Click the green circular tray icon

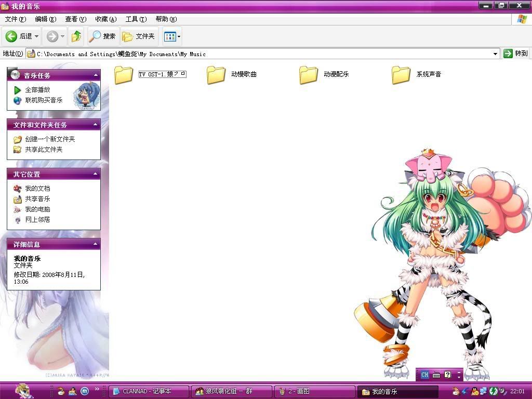tap(494, 391)
